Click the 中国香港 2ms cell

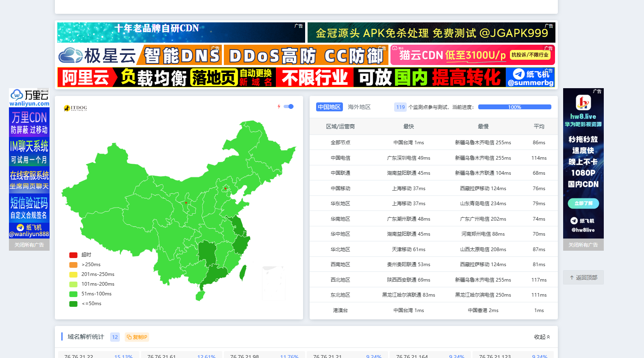point(483,310)
